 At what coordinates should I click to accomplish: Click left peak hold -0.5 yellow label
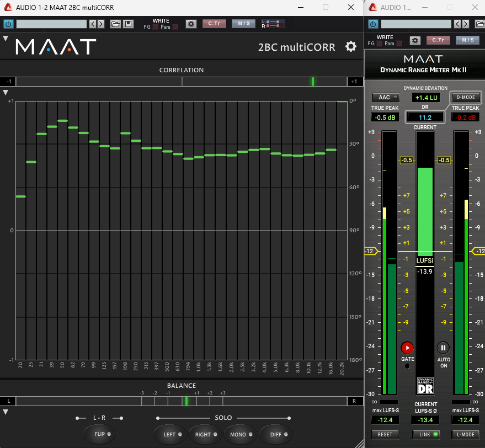[x=407, y=160]
